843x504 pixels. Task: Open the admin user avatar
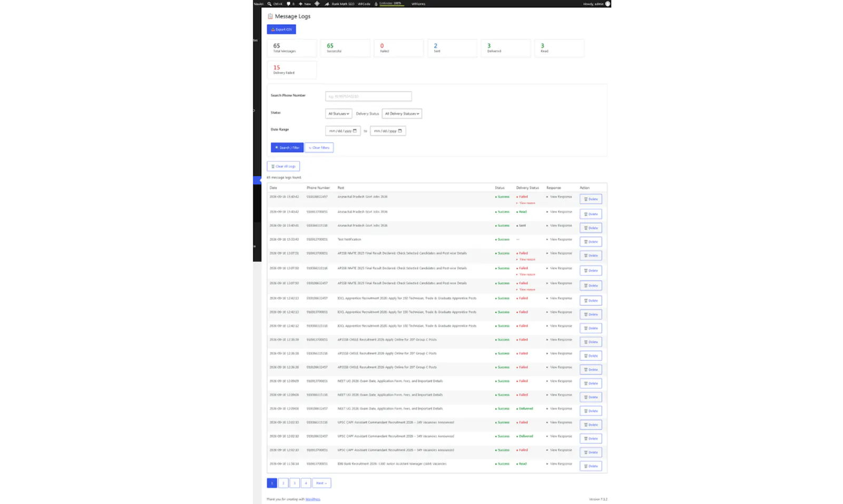pos(607,4)
